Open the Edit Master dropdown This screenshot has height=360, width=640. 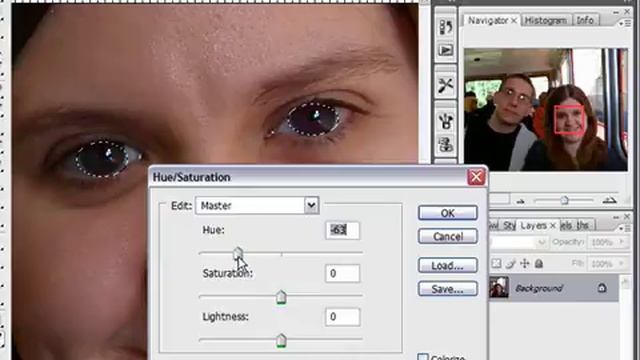click(x=311, y=205)
